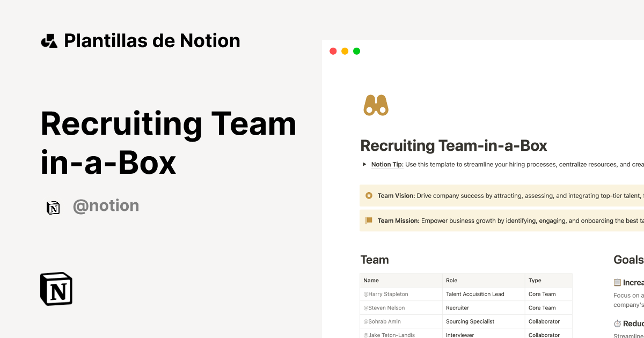The image size is (644, 338).
Task: Click the clipboard icon beside Increase goal
Action: 617,282
